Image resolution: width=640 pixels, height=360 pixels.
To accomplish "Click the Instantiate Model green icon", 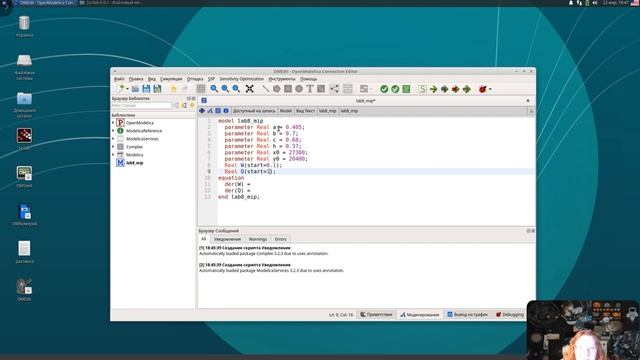I will 406,89.
